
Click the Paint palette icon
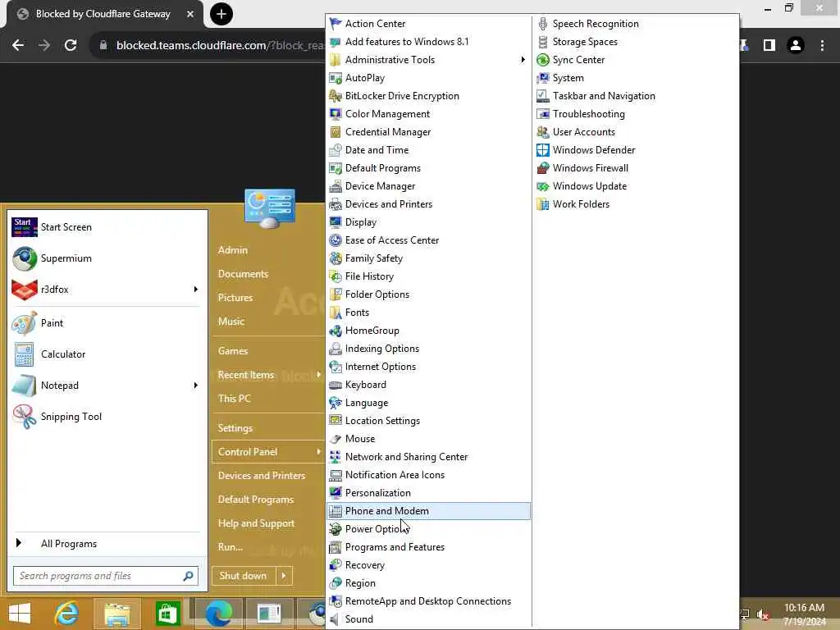tap(25, 323)
